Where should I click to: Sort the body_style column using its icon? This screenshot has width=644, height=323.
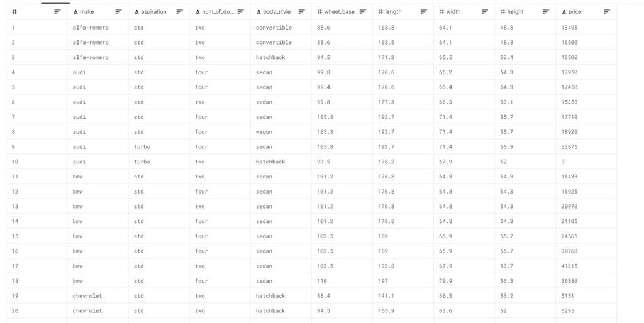tap(302, 12)
